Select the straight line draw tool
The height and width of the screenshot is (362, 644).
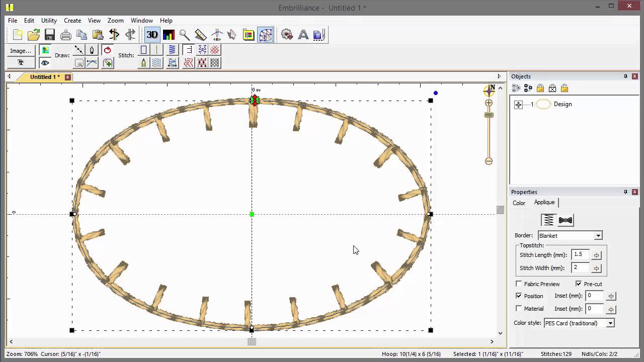pos(79,50)
